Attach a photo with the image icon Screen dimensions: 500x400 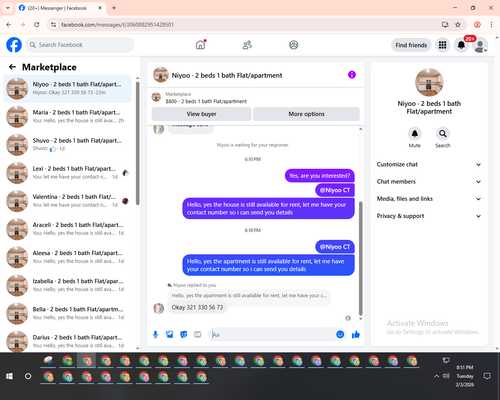[x=170, y=334]
